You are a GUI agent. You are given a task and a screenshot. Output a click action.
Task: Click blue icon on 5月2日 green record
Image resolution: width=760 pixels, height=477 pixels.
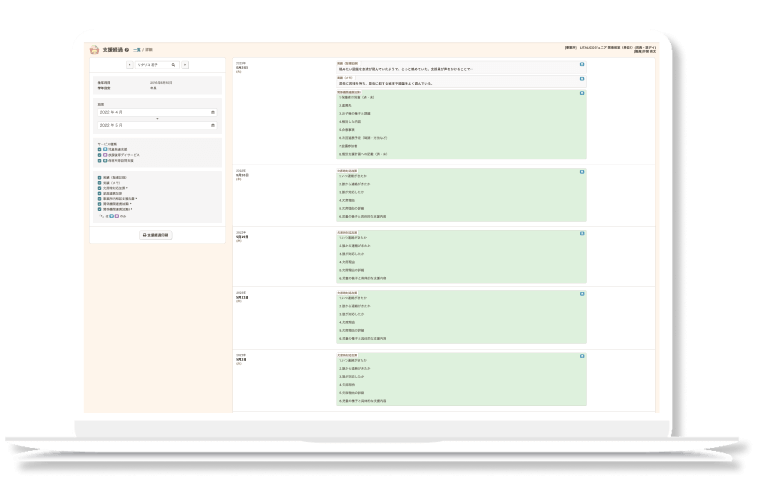point(582,356)
